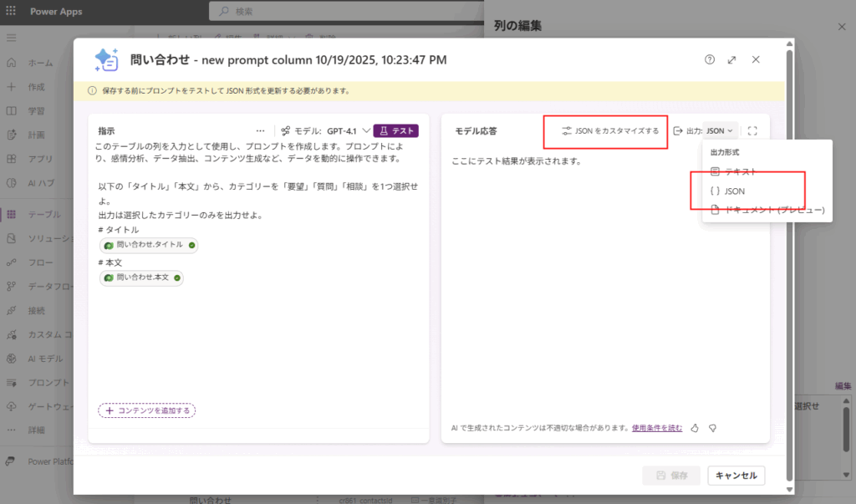This screenshot has width=856, height=504.
Task: Maximize the モデル応答 panel with fullscreen icon
Action: pyautogui.click(x=752, y=130)
